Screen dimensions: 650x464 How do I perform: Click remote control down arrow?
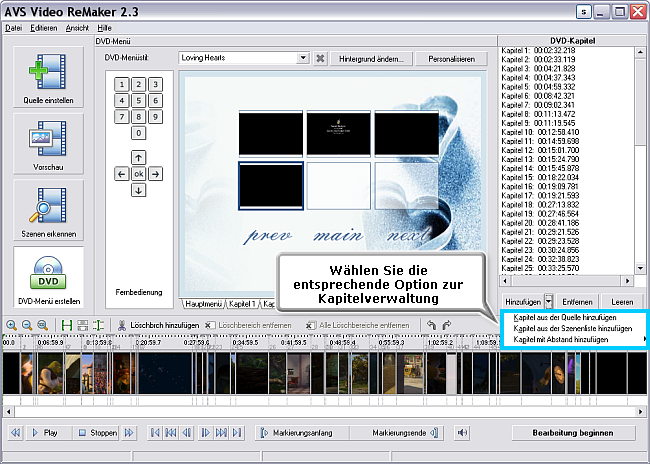[x=138, y=190]
